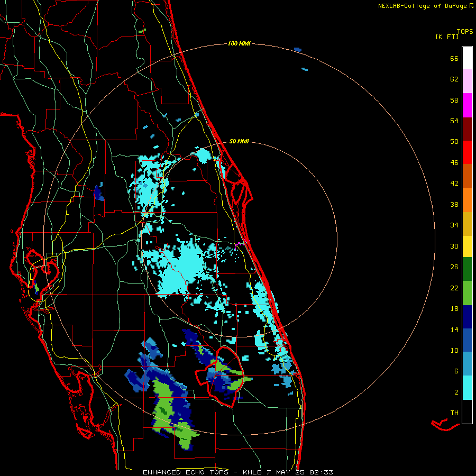Click the legend value 26

(x=454, y=267)
